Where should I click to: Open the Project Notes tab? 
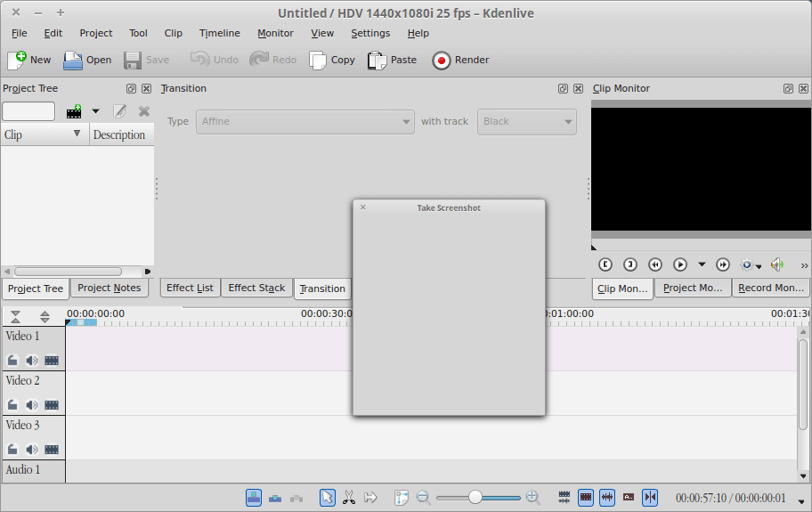[109, 288]
